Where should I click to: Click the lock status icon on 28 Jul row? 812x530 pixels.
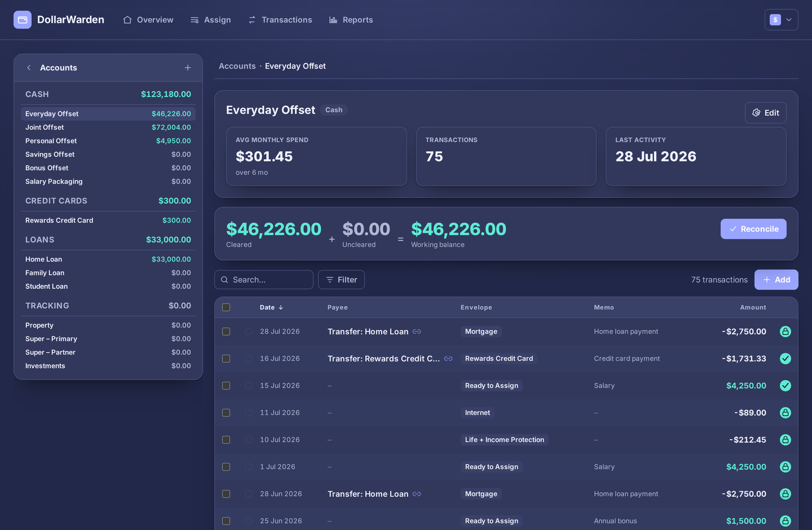pos(785,332)
